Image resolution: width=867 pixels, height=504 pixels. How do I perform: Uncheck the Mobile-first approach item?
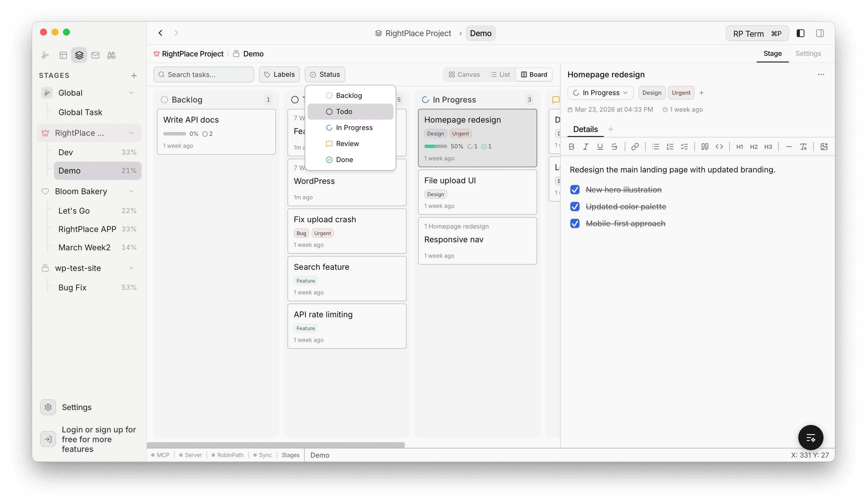[x=575, y=223]
